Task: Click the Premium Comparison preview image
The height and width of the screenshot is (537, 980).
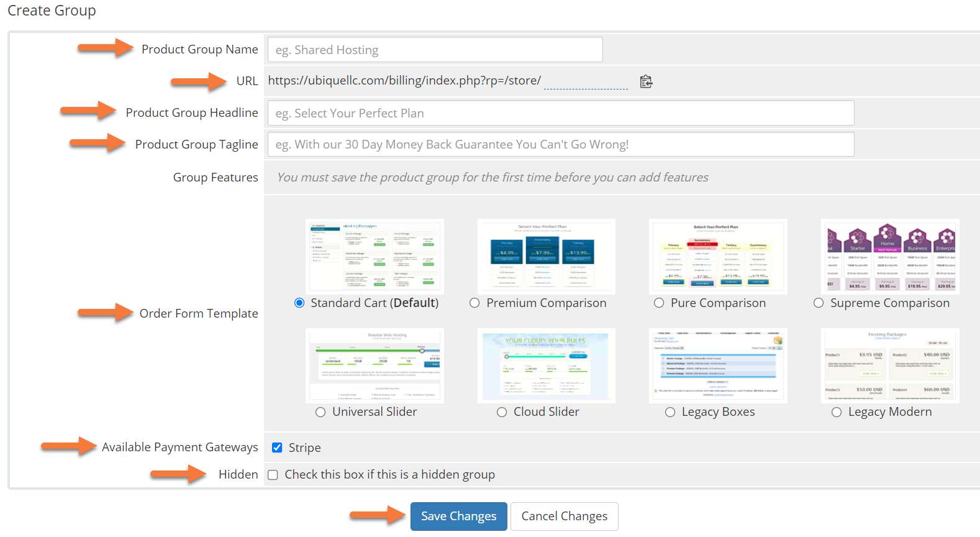Action: point(546,256)
